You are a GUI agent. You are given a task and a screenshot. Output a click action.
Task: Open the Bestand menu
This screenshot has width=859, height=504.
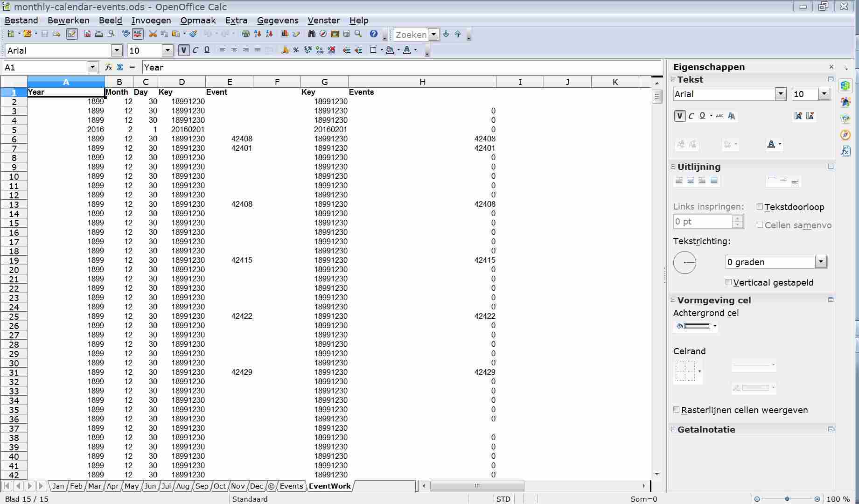point(21,20)
